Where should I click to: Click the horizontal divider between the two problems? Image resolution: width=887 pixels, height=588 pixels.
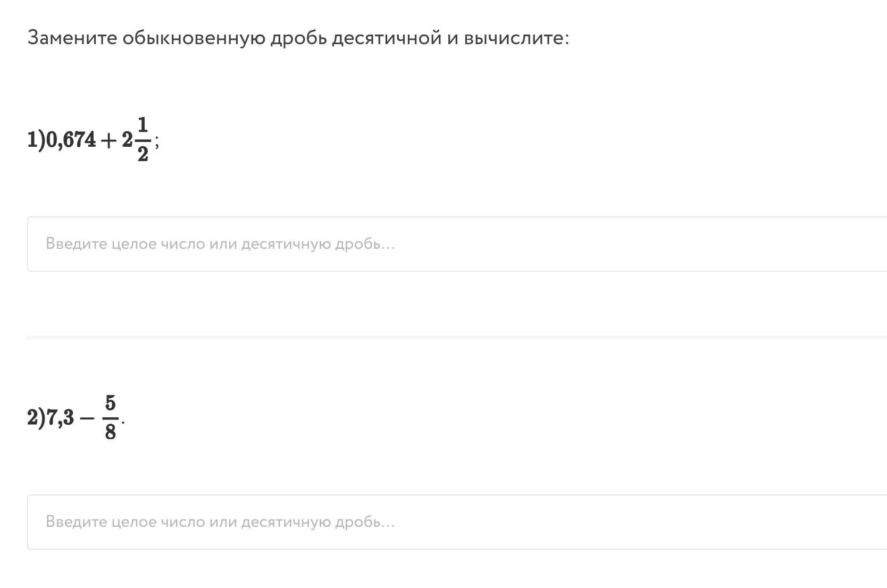coord(456,337)
